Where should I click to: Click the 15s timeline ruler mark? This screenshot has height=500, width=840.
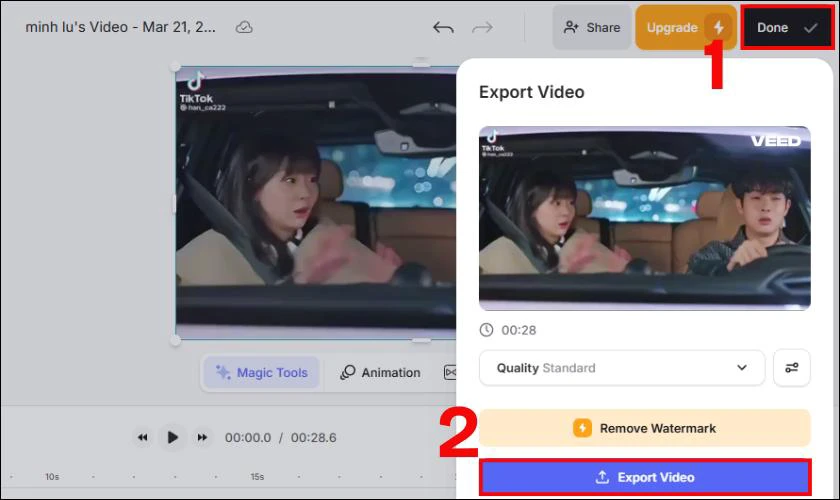pyautogui.click(x=257, y=476)
